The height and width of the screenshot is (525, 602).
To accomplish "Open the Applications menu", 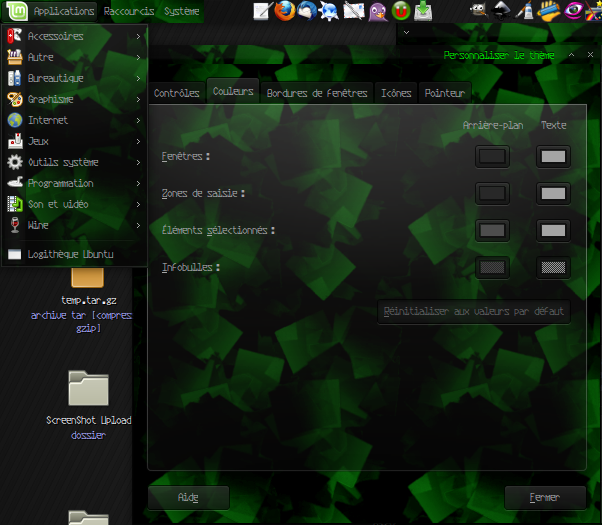I will [64, 11].
